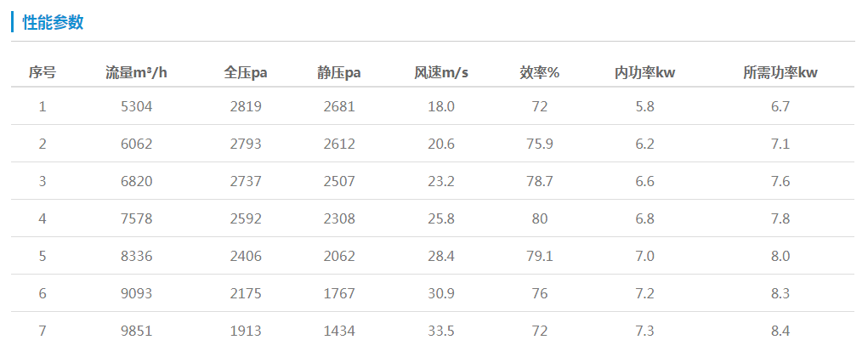Click the 风速m/s column header

point(441,73)
